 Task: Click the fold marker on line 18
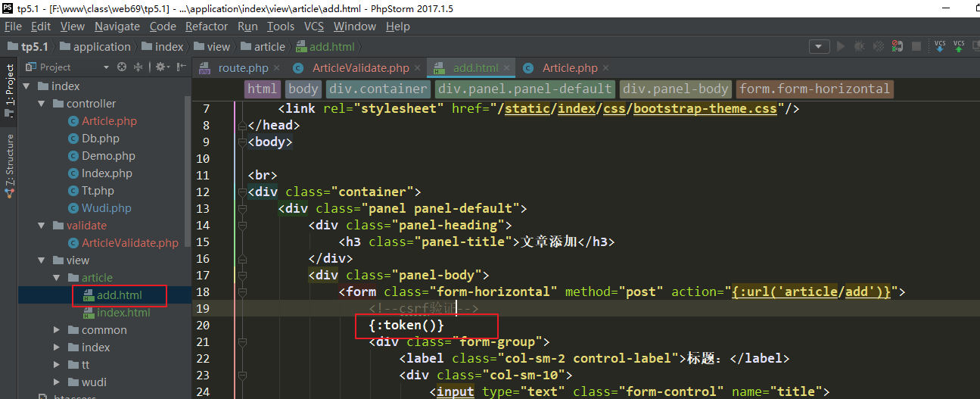243,291
